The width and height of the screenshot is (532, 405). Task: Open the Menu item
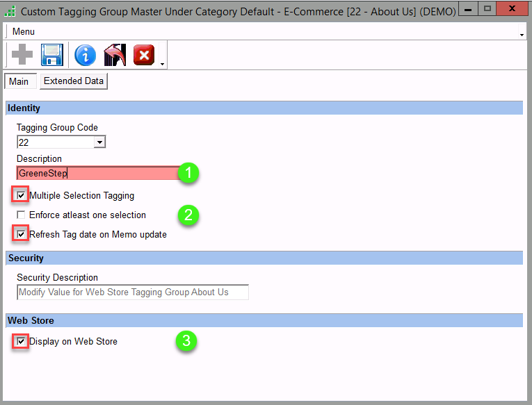tap(23, 31)
